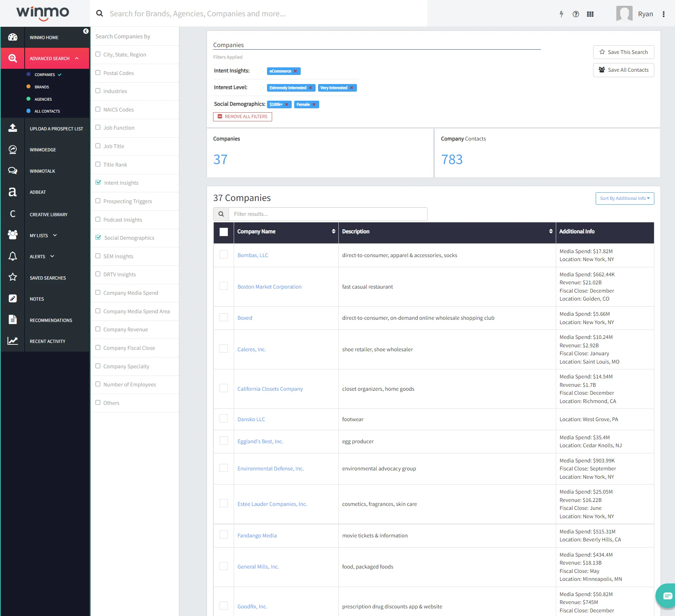Select the Boxed row checkbox
The height and width of the screenshot is (616, 675).
(224, 317)
